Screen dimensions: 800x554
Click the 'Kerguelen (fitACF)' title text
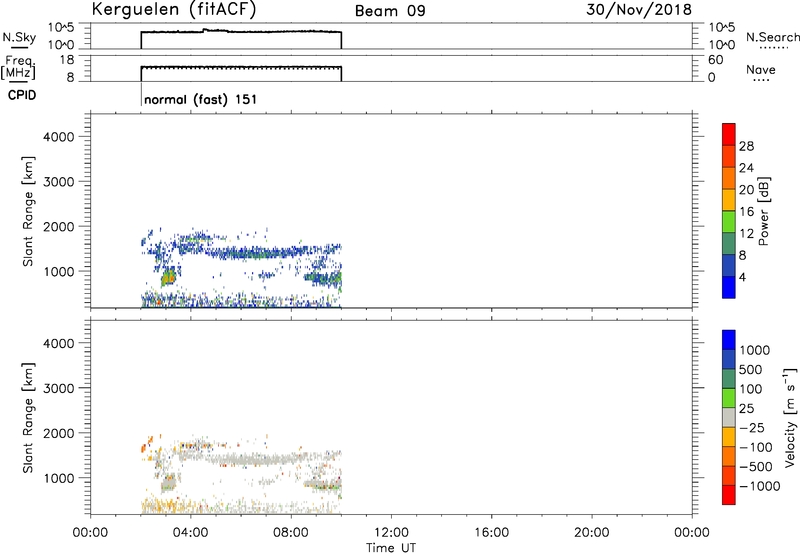click(x=173, y=10)
